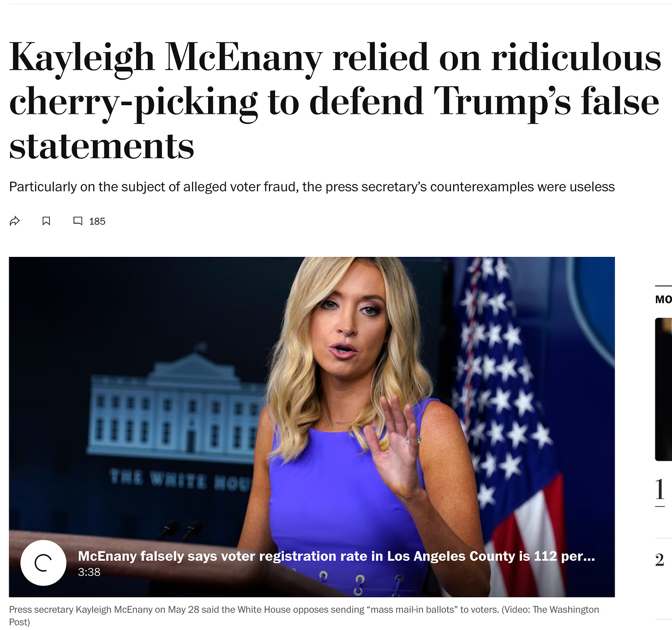Save article with the bookmark icon
Image resolution: width=672 pixels, height=630 pixels.
click(x=46, y=221)
